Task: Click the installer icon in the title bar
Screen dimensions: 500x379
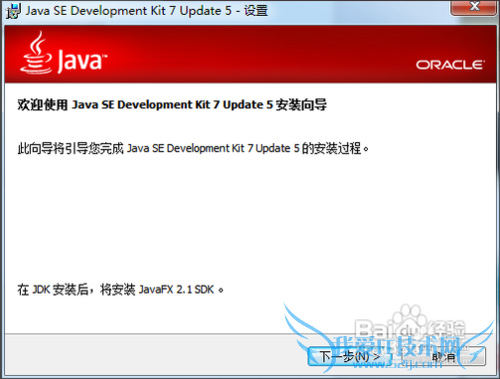Action: [13, 11]
